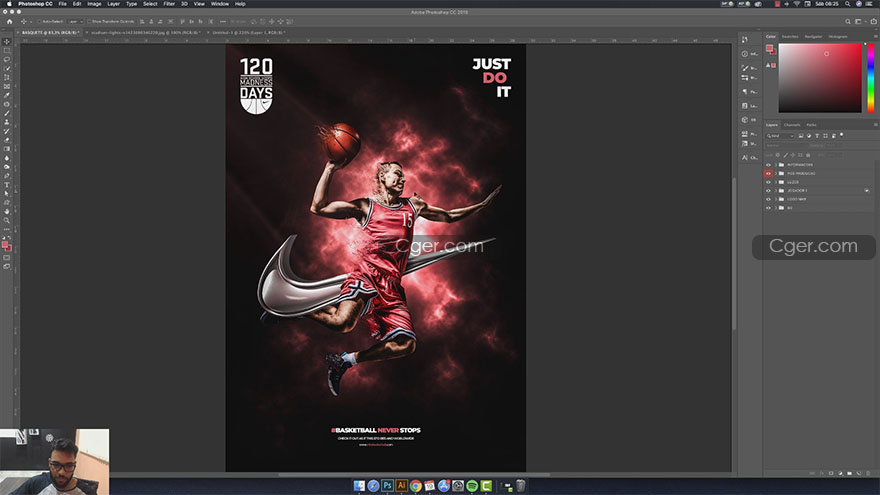Screen dimensions: 880x495
Task: Open the File menu
Action: click(x=62, y=3)
